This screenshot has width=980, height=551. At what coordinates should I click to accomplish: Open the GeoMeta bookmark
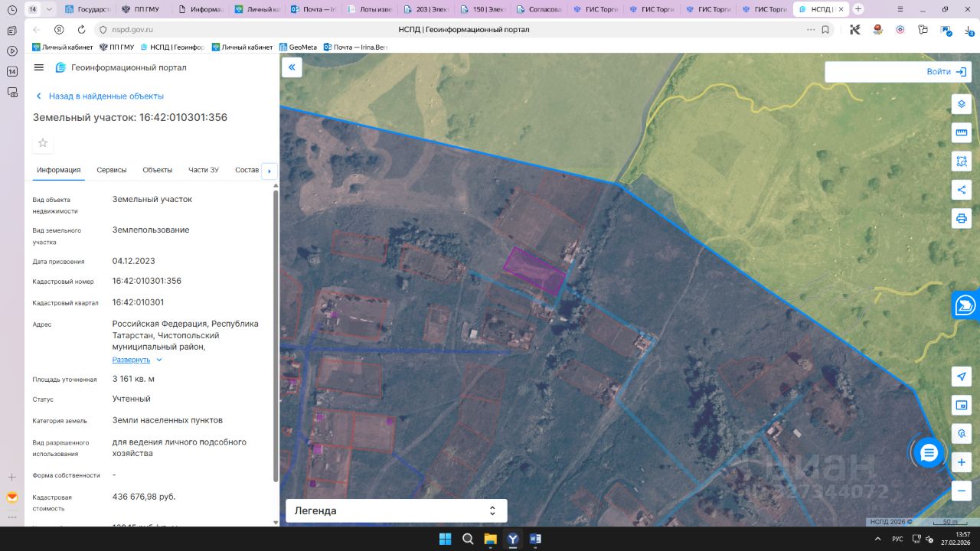point(298,47)
